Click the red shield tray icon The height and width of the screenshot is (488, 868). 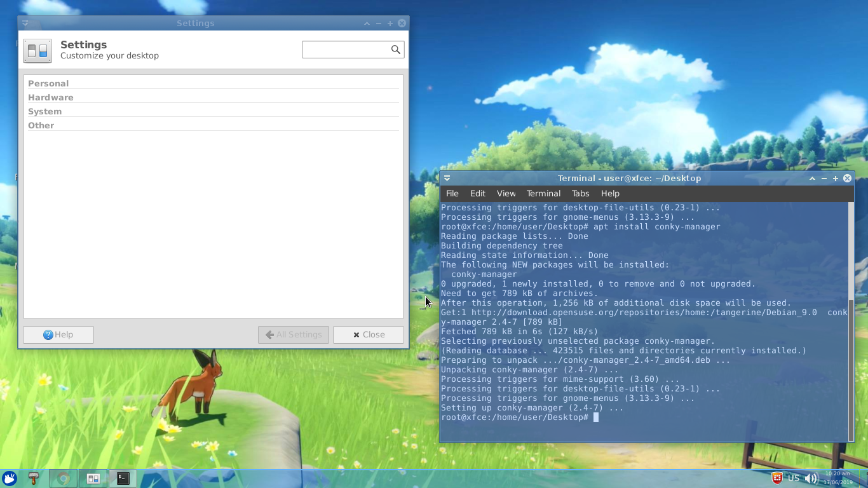click(776, 478)
